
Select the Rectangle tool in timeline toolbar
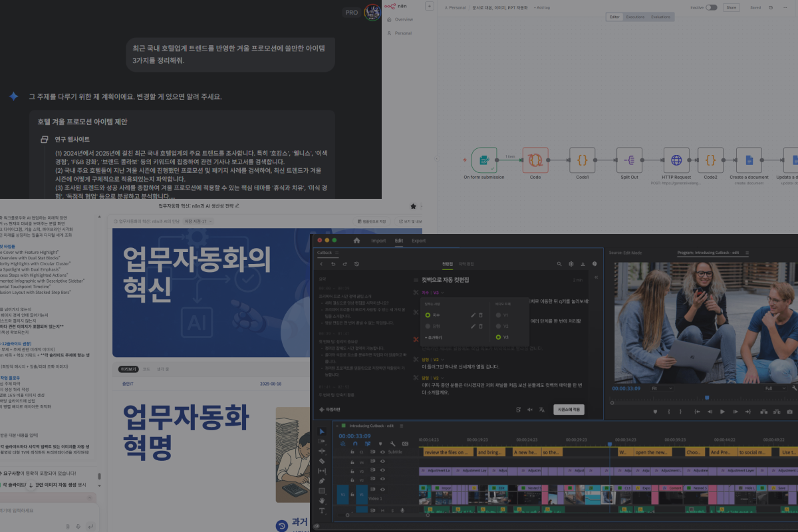pos(322,491)
